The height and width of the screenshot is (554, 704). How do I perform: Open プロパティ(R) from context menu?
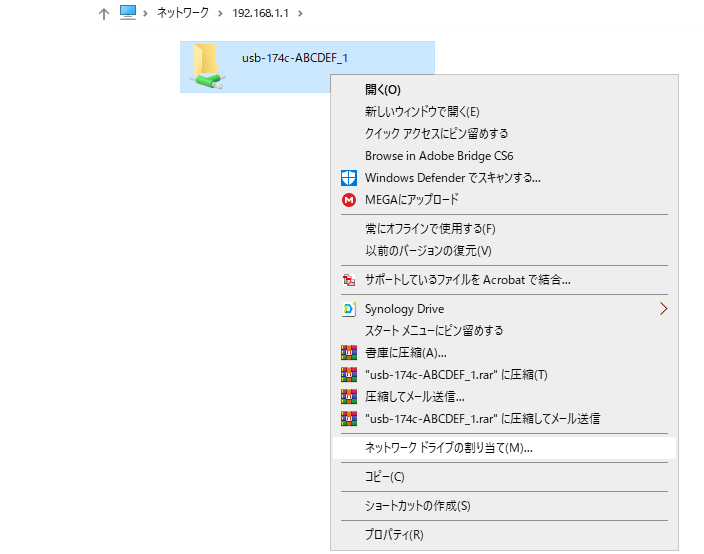[504, 535]
